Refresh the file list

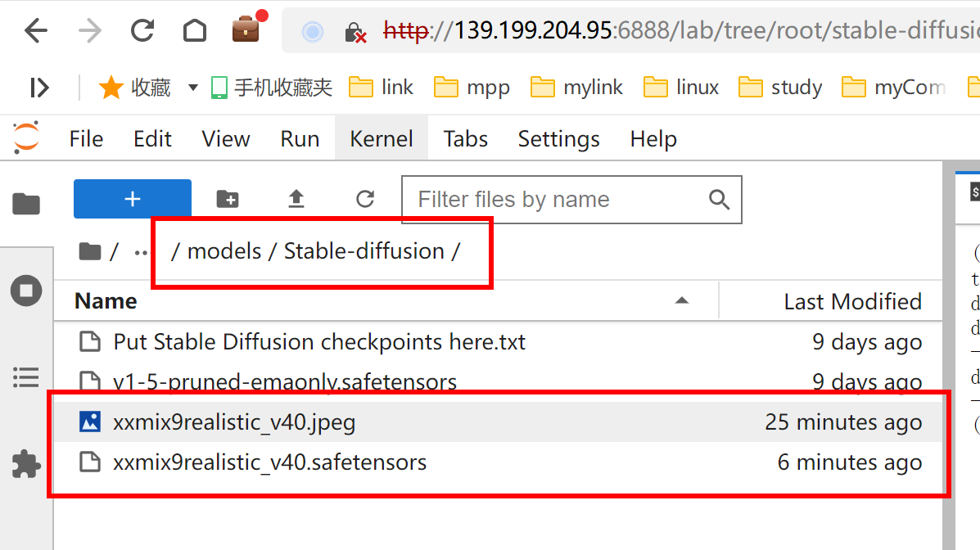coord(365,199)
